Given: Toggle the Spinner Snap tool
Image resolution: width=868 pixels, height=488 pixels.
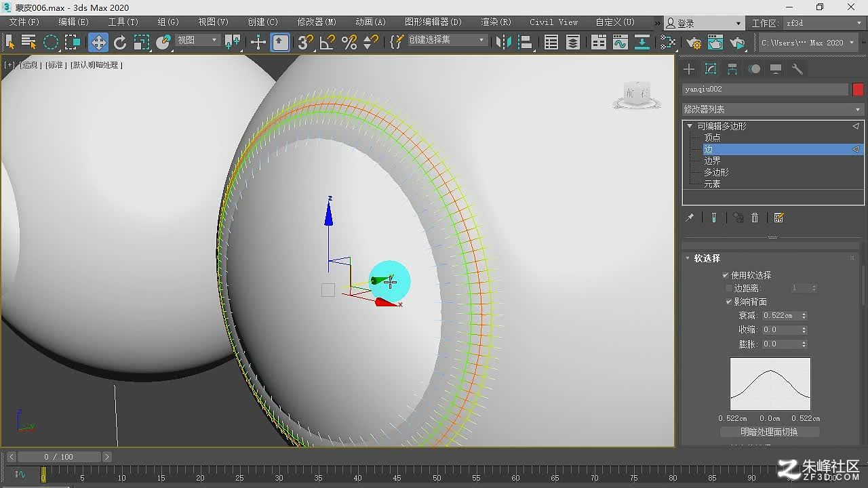Looking at the screenshot, I should tap(371, 42).
